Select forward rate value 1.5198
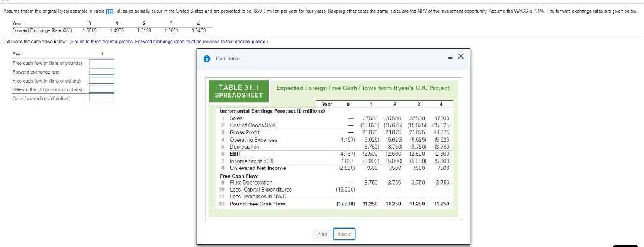This screenshot has height=247, width=644. pos(144,30)
